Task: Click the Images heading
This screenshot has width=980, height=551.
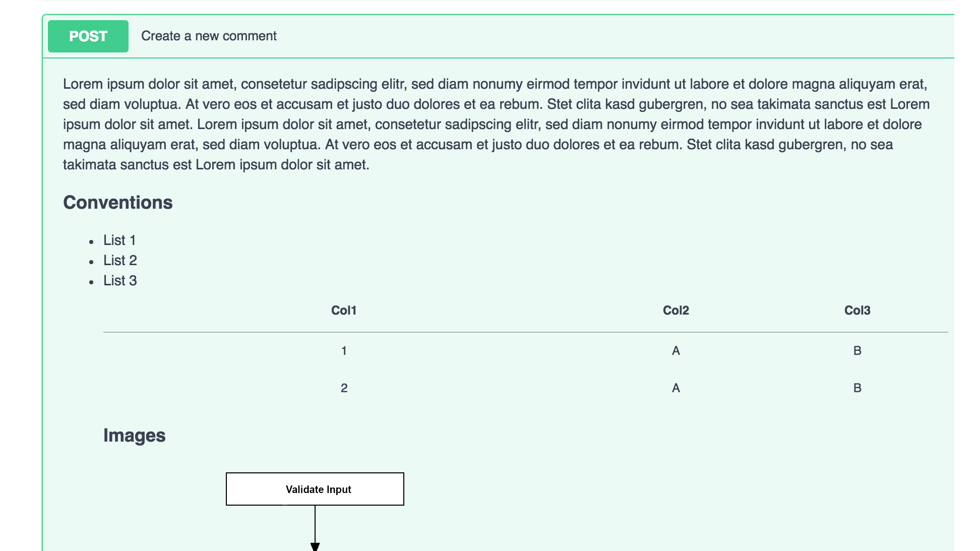Action: click(134, 436)
